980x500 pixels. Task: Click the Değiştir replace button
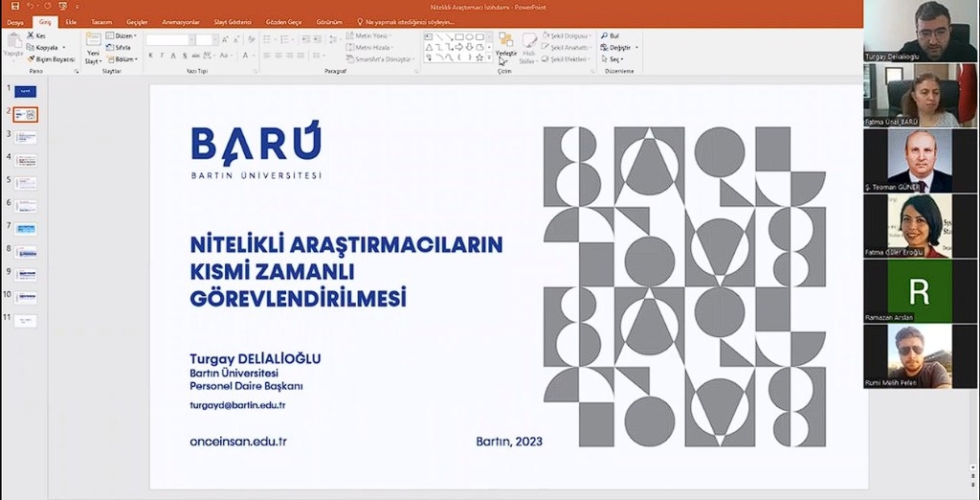[619, 48]
